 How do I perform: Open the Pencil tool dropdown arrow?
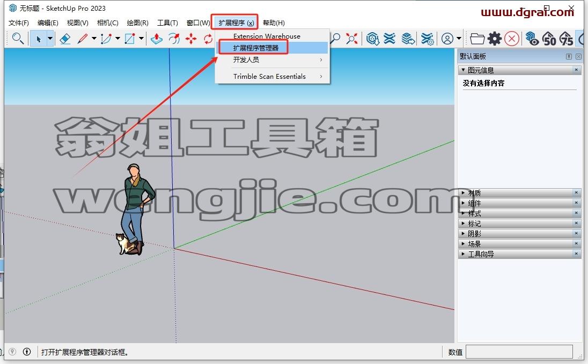coord(94,39)
